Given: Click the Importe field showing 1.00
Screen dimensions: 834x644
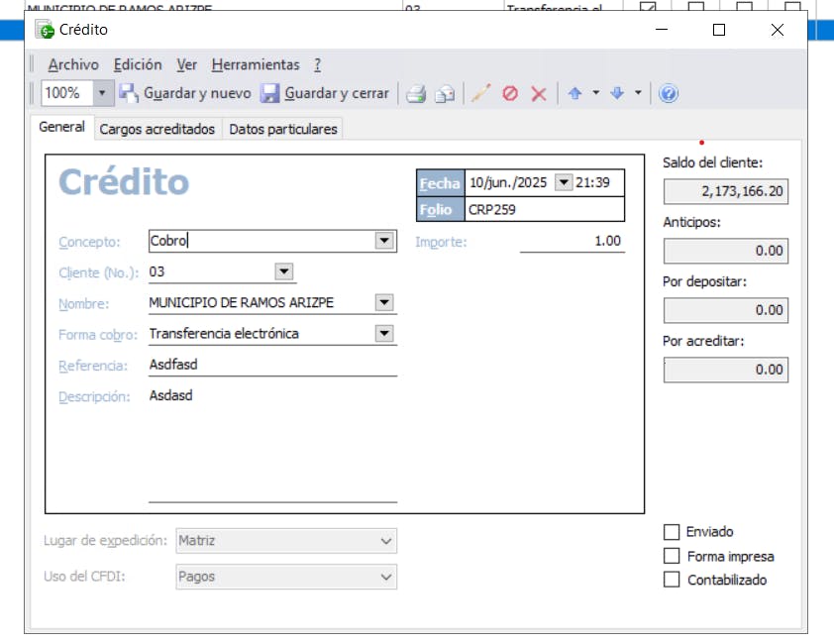Looking at the screenshot, I should click(573, 241).
